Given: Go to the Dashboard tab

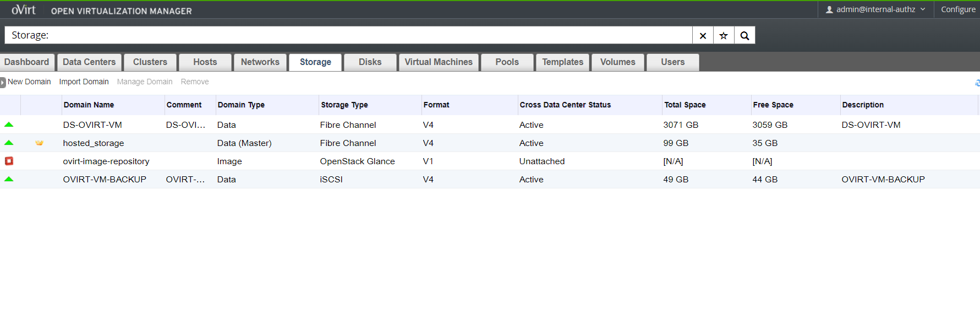Looking at the screenshot, I should [x=26, y=62].
